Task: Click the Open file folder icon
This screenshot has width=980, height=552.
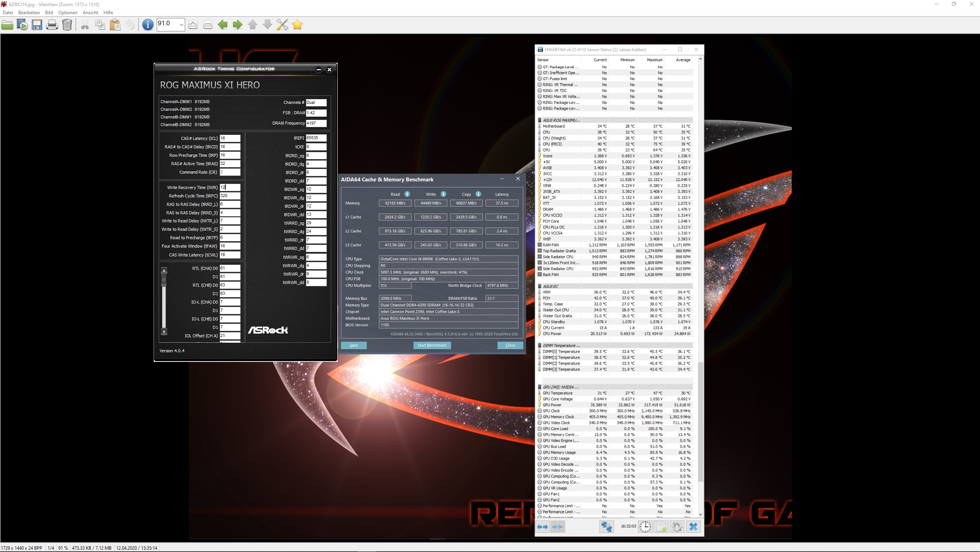Action: [x=7, y=25]
